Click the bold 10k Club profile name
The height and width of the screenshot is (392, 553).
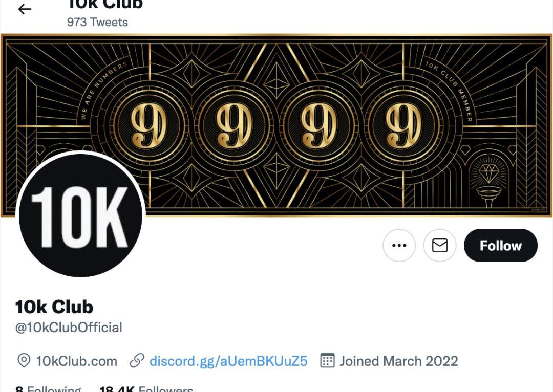coord(54,307)
